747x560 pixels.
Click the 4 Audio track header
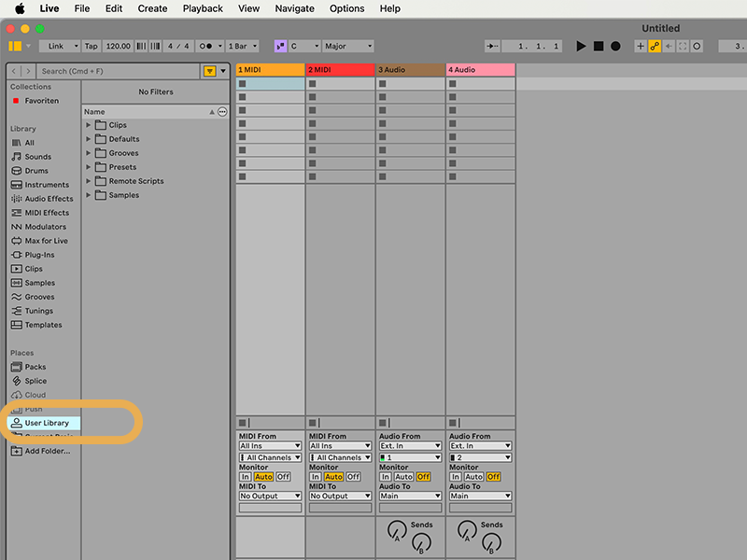tap(480, 69)
